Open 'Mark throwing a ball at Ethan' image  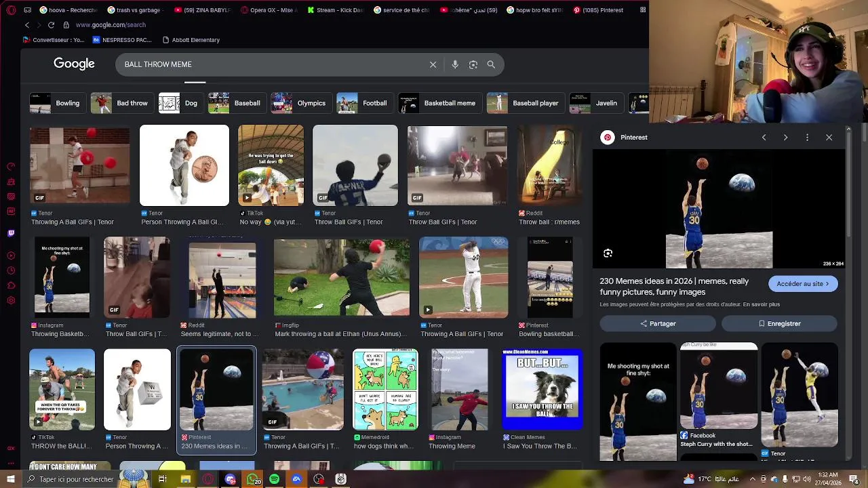342,278
